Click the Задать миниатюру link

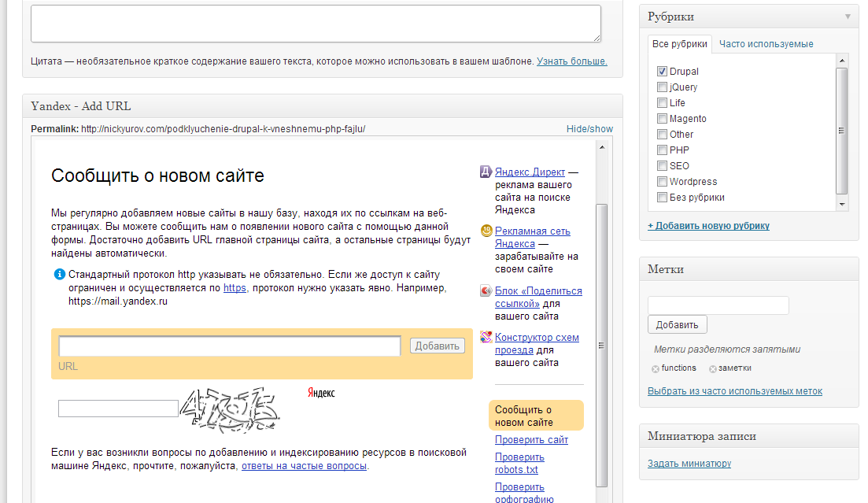click(689, 464)
